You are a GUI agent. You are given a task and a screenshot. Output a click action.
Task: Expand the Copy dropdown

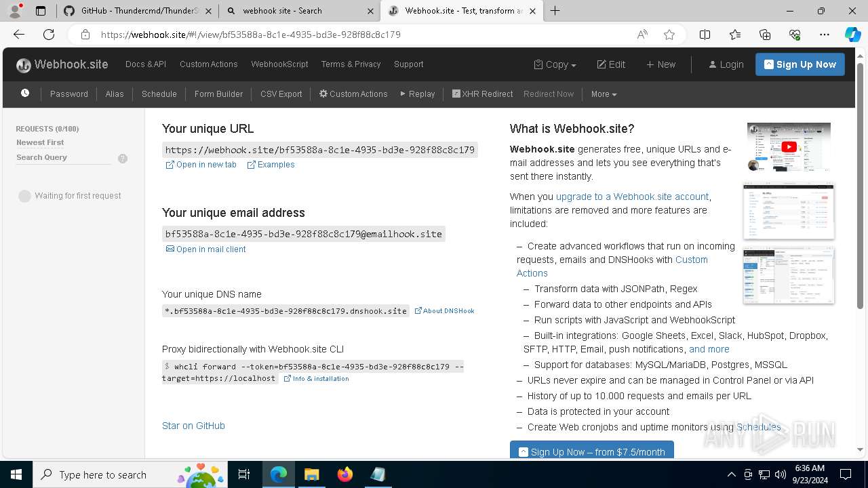[x=555, y=64]
